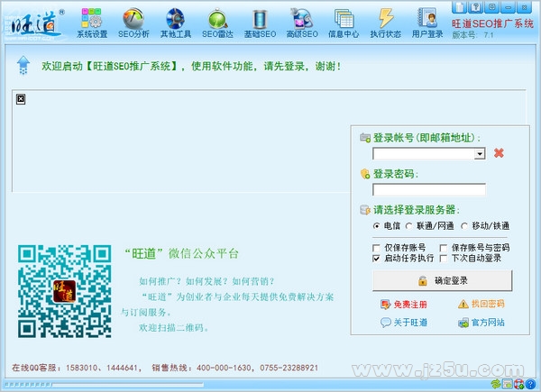The height and width of the screenshot is (392, 541).
Task: Select the 联通/网通 server option
Action: point(430,226)
